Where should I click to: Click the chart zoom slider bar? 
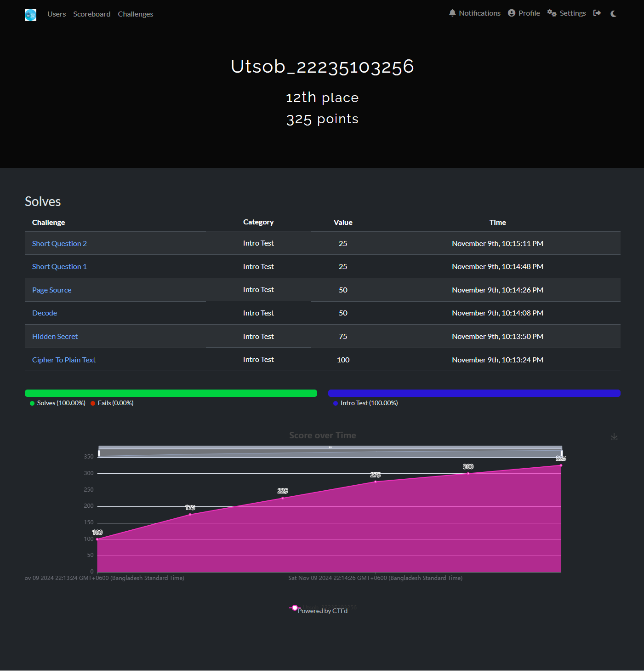point(330,453)
